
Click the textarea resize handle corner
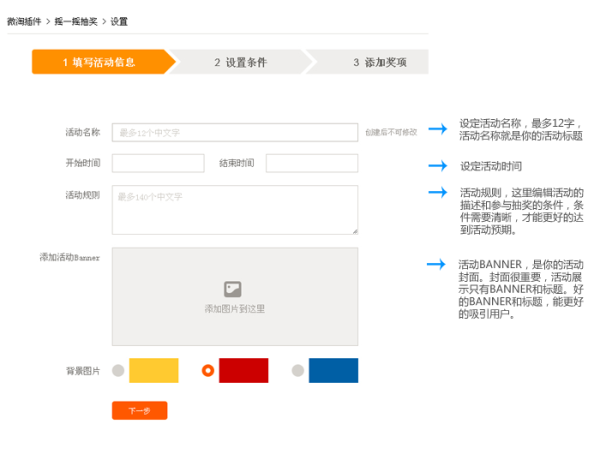coord(355,231)
